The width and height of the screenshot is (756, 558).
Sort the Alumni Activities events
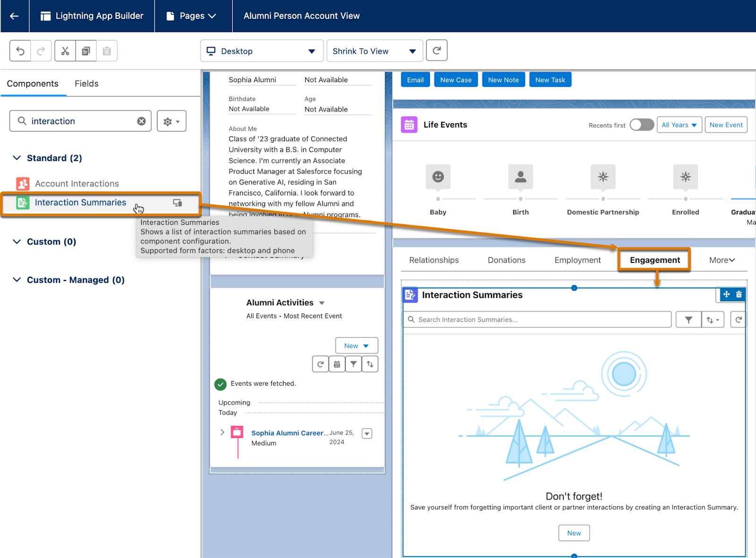coord(370,364)
